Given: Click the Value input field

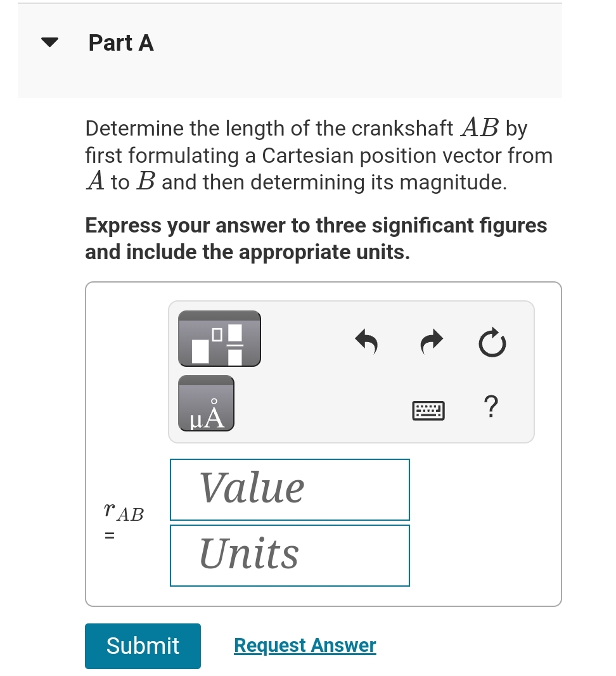Looking at the screenshot, I should pyautogui.click(x=290, y=489).
